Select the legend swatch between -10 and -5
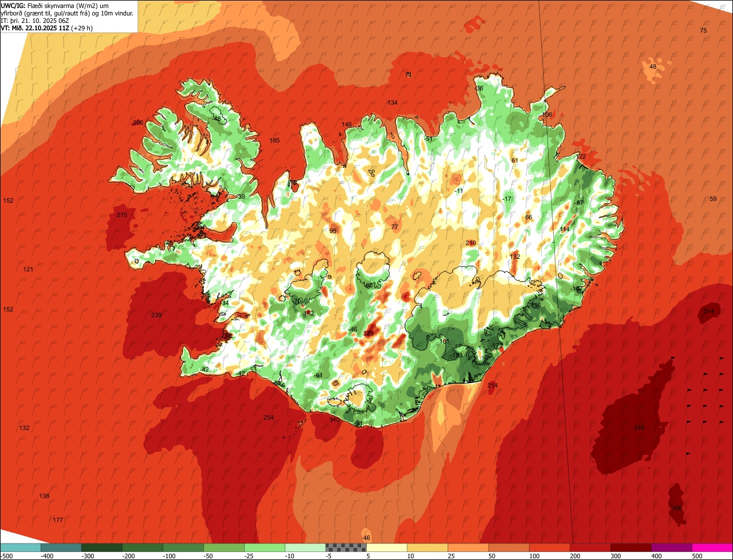The height and width of the screenshot is (560, 733). point(305,547)
